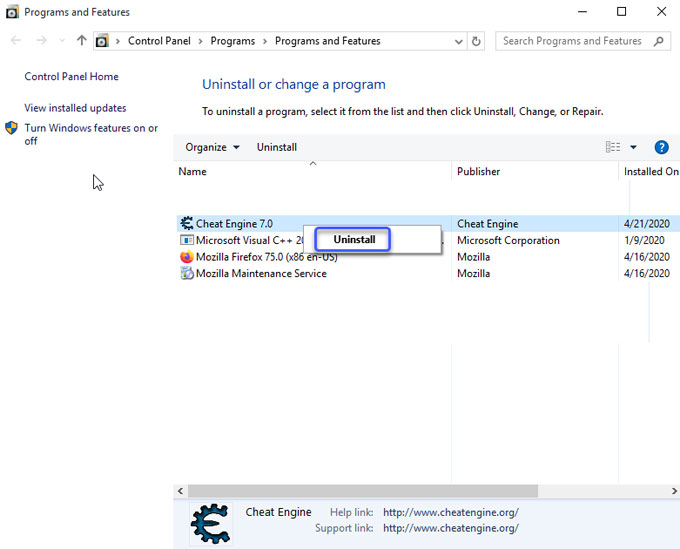The width and height of the screenshot is (680, 549).
Task: Click the address bar Control Panel icon
Action: pyautogui.click(x=102, y=41)
